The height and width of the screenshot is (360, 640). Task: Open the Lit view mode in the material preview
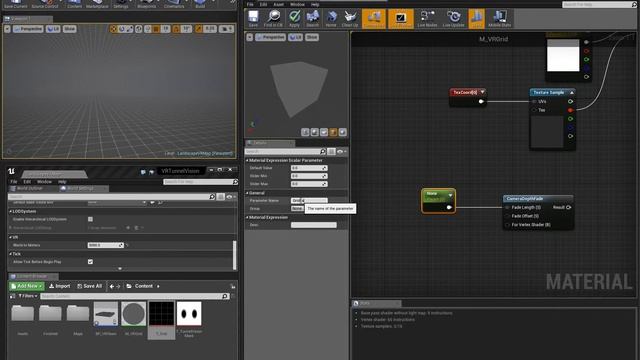tap(296, 37)
